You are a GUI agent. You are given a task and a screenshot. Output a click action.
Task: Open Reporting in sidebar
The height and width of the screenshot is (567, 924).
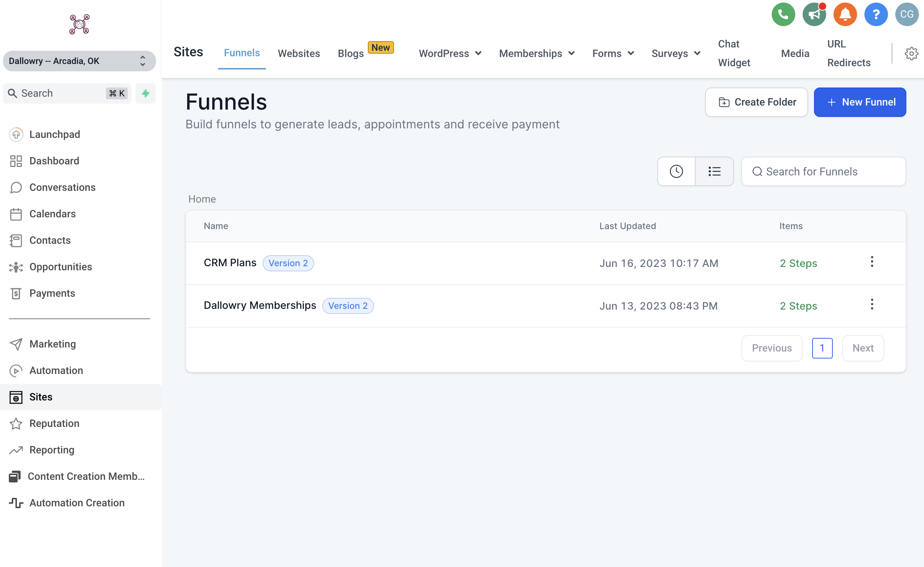[x=52, y=450]
